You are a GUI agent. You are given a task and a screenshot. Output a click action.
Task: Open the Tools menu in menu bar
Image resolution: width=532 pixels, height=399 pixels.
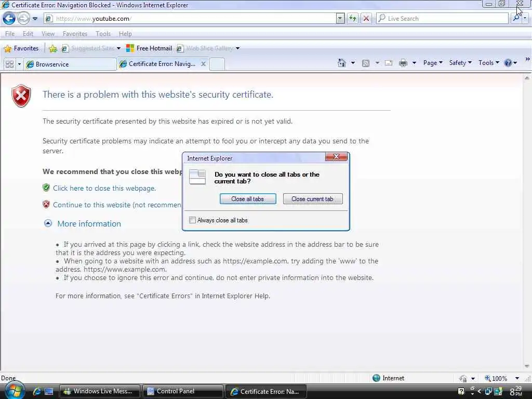(103, 34)
